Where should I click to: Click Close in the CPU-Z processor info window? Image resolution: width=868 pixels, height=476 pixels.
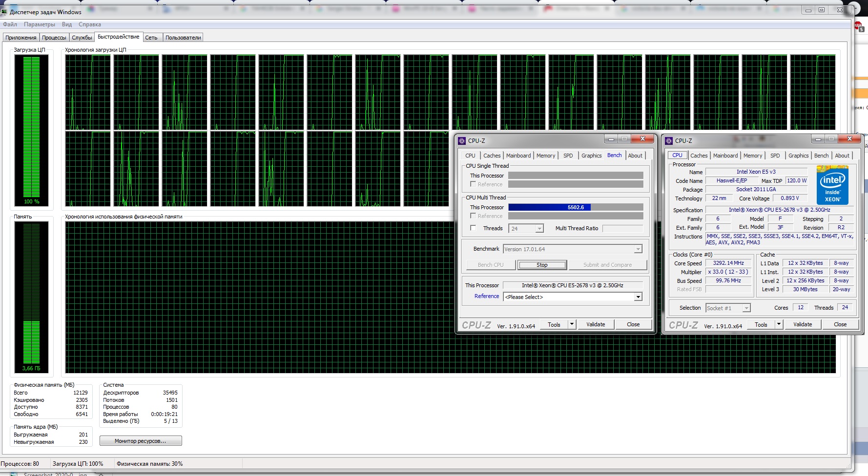tap(840, 324)
